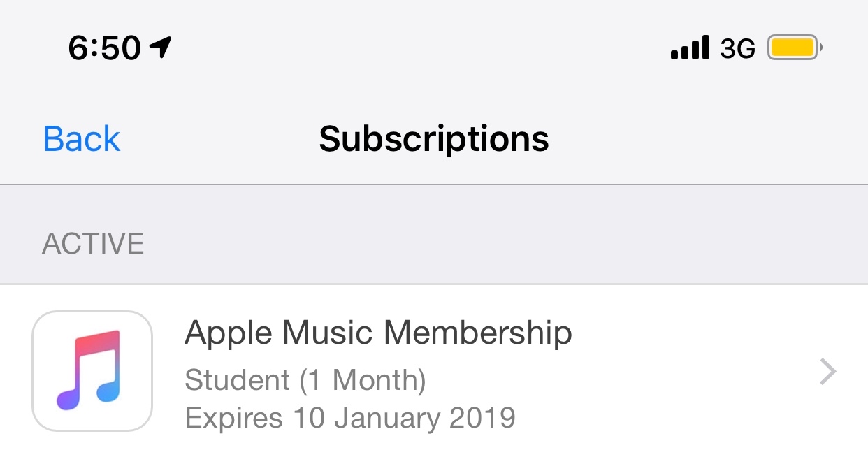Image resolution: width=868 pixels, height=450 pixels.
Task: Show details via the gray disclosure arrow
Action: [x=827, y=372]
